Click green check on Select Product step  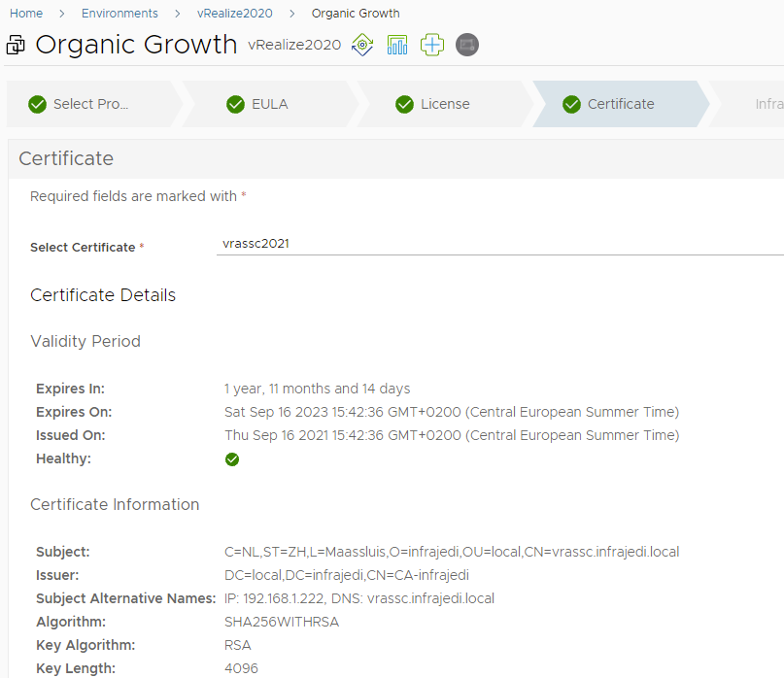38,105
